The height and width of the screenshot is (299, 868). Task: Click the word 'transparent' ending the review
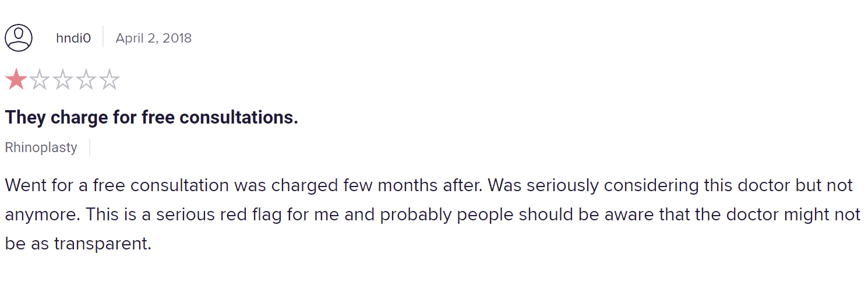[x=103, y=244]
